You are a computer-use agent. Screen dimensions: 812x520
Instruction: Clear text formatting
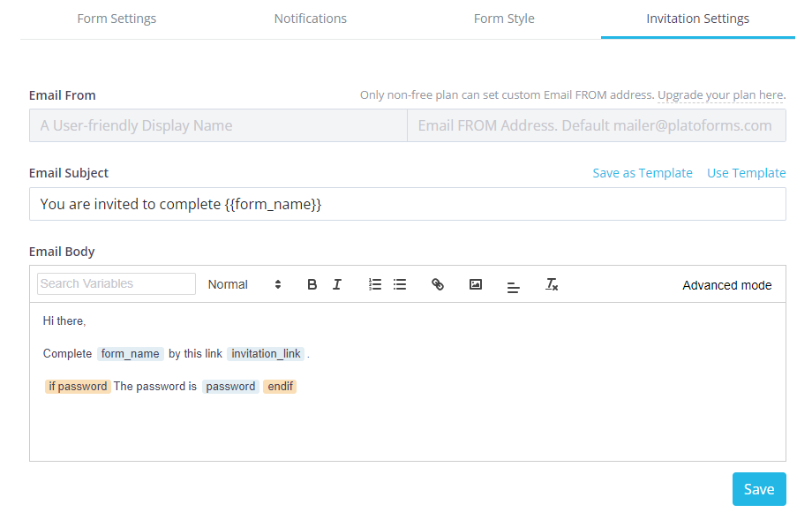tap(552, 284)
